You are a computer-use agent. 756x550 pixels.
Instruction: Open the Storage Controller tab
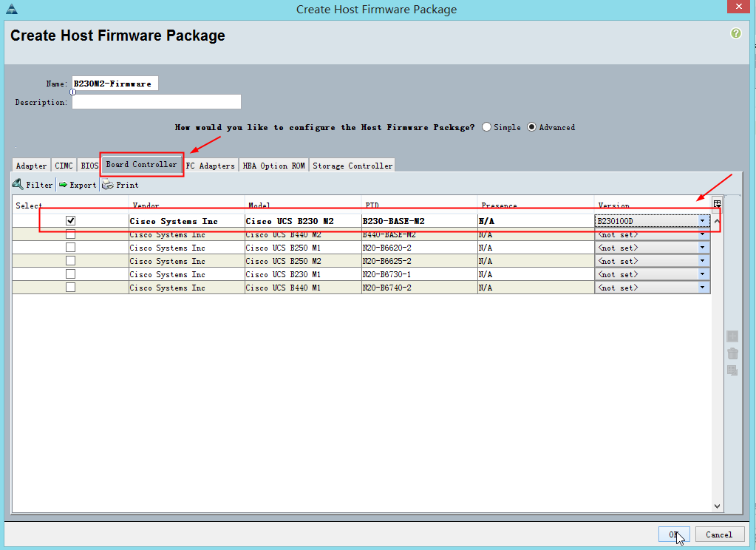[353, 166]
